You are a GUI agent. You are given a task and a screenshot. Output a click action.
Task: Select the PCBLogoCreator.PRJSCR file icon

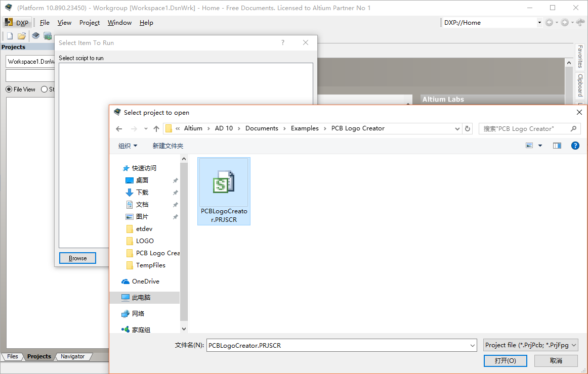224,192
